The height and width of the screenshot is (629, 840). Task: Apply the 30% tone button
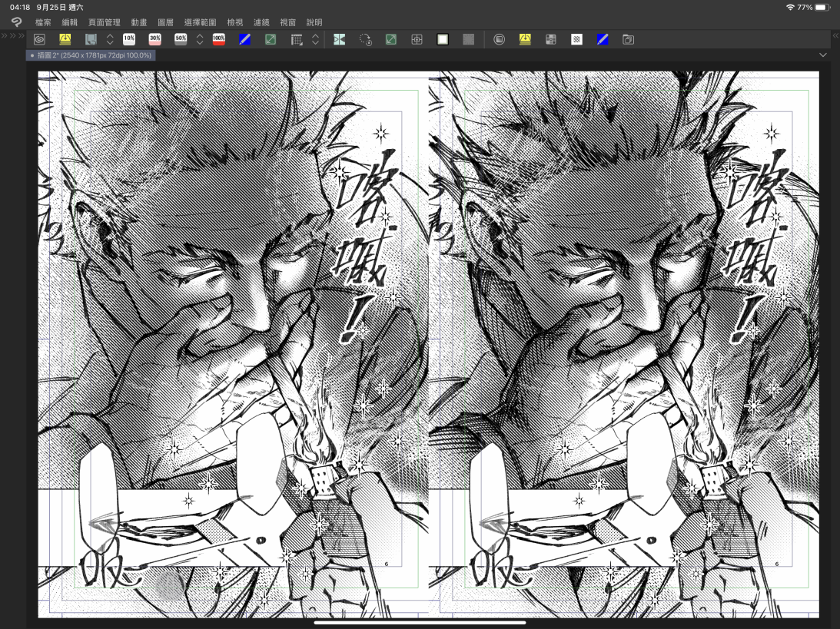click(154, 40)
